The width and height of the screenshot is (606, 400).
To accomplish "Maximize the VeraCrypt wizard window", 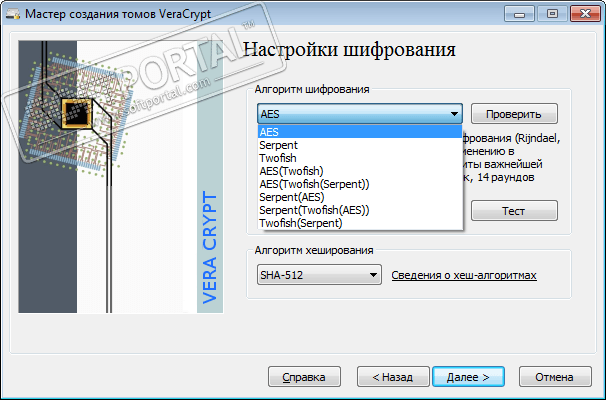I will click(x=553, y=14).
